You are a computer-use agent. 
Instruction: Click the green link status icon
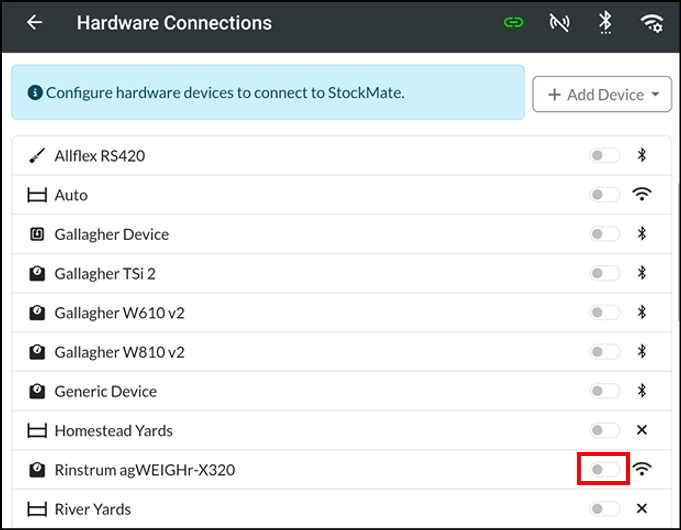(x=513, y=23)
